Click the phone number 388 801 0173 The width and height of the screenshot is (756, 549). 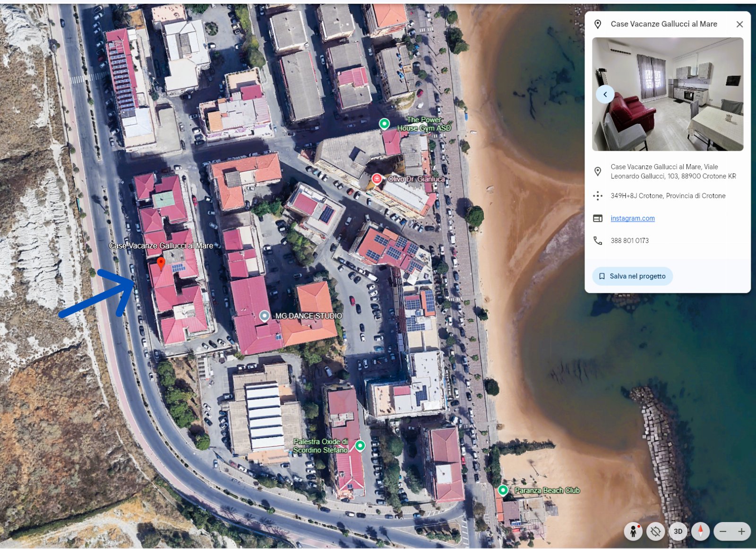630,241
